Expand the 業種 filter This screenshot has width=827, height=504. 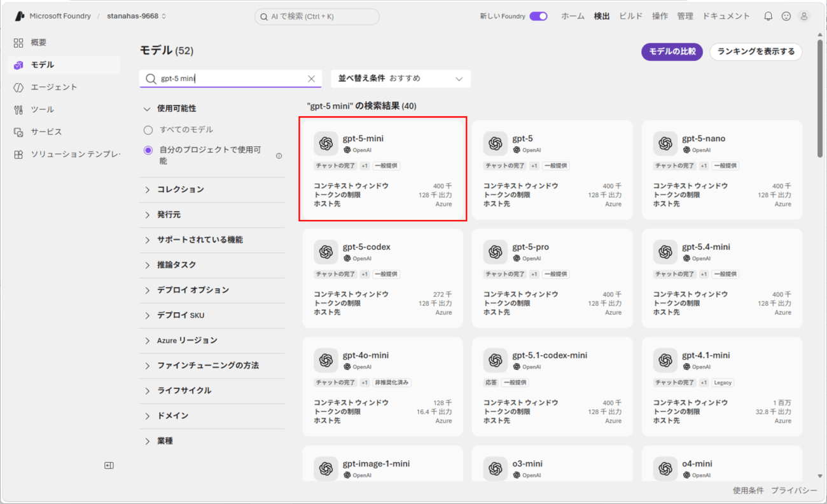pos(212,440)
